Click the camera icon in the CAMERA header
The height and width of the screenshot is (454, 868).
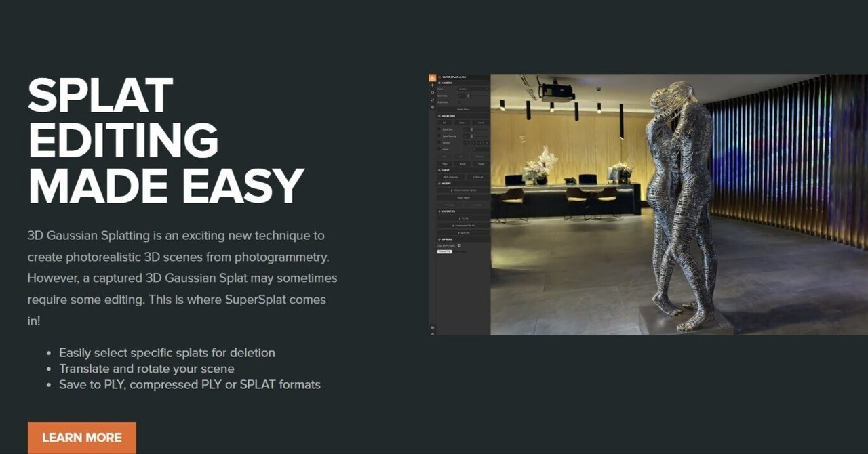(439, 83)
